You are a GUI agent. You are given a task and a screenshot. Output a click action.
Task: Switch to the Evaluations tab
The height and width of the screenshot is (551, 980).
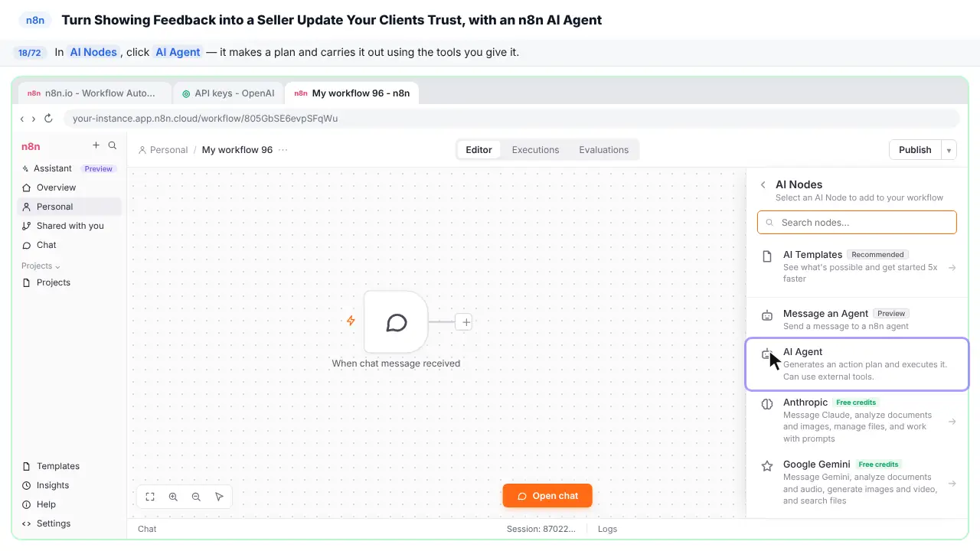(x=603, y=150)
